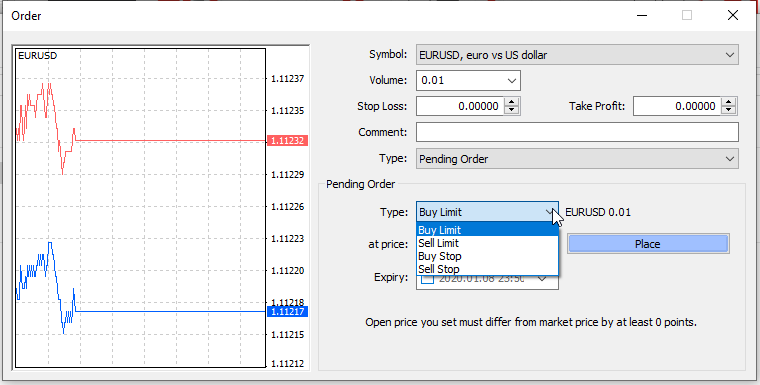The width and height of the screenshot is (760, 385).
Task: Click the EURUSD label on the chart
Action: [x=37, y=56]
